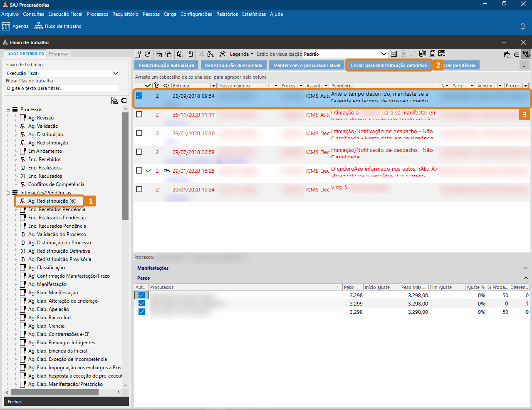The image size is (532, 410).
Task: Open the Relatórios menu
Action: point(227,14)
